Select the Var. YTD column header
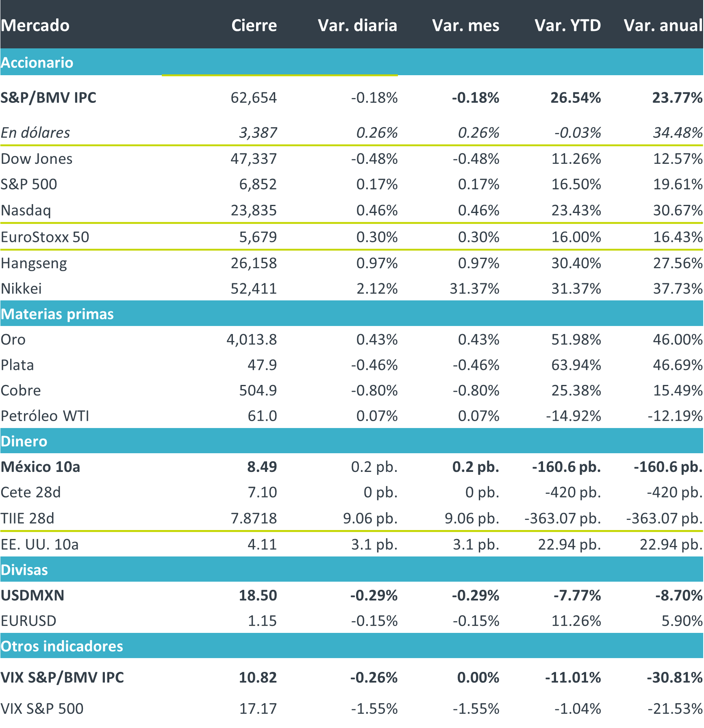The width and height of the screenshot is (704, 728). tap(567, 25)
